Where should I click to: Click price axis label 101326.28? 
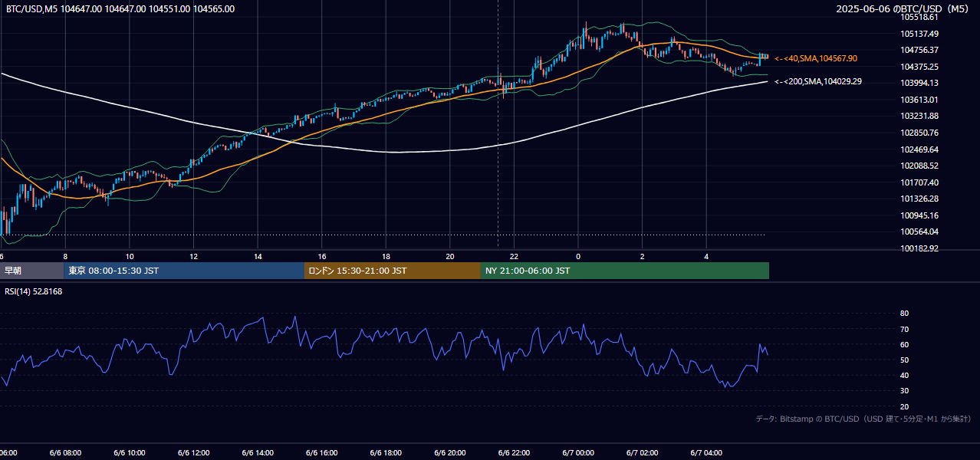tap(919, 199)
